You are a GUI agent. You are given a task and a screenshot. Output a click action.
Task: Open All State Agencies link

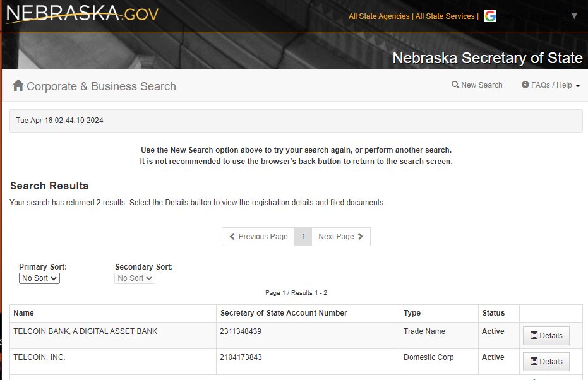coord(379,16)
